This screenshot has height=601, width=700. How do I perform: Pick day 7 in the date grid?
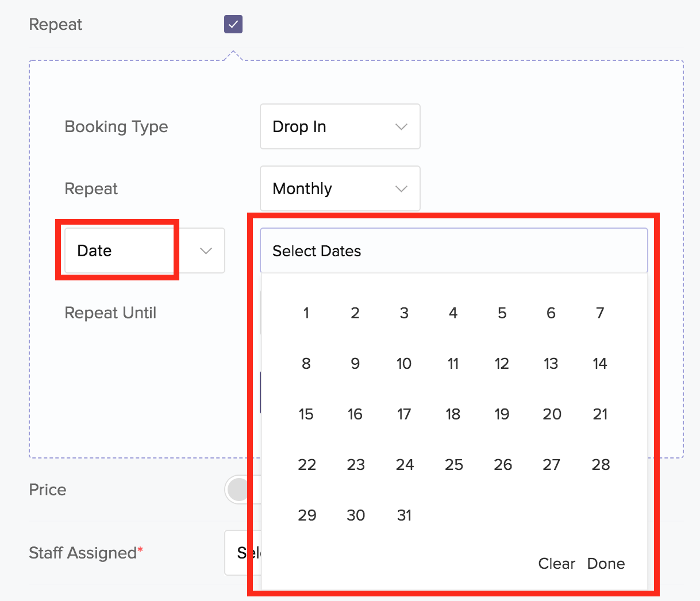pyautogui.click(x=600, y=313)
